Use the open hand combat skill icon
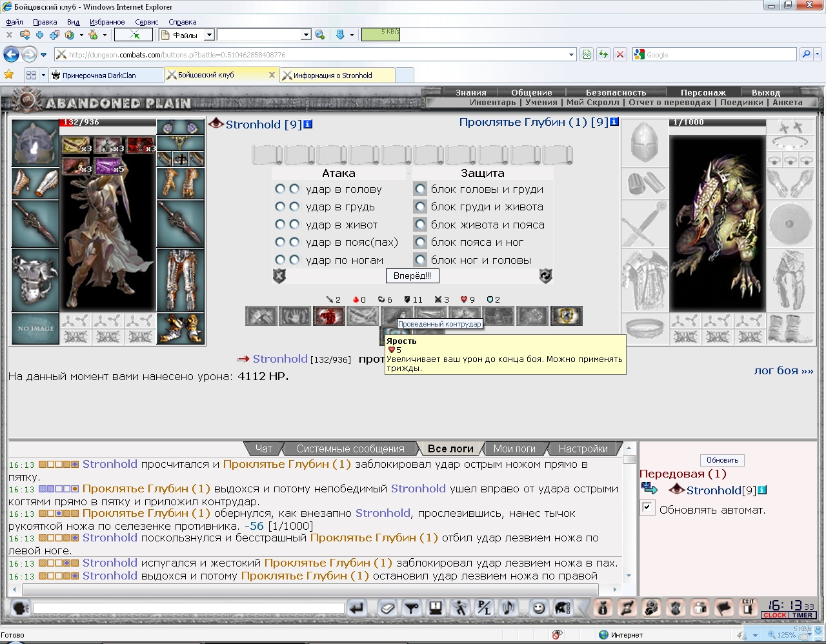The image size is (826, 644). click(295, 316)
